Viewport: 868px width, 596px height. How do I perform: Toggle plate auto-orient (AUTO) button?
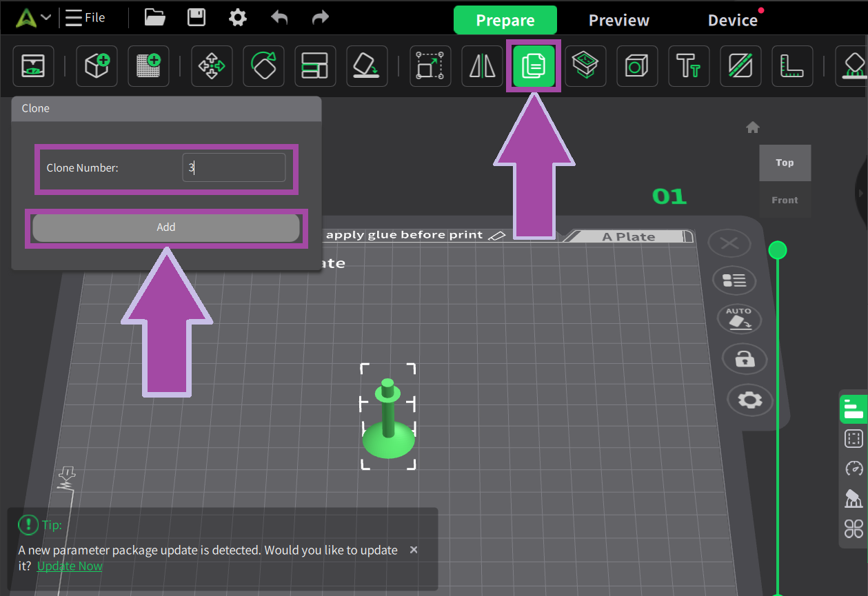point(738,319)
